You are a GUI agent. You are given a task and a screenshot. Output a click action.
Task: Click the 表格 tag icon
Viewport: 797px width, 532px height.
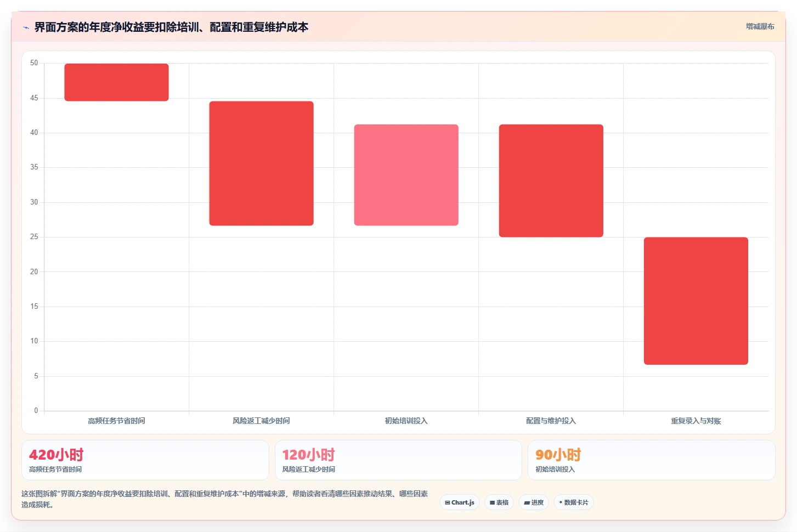click(493, 502)
